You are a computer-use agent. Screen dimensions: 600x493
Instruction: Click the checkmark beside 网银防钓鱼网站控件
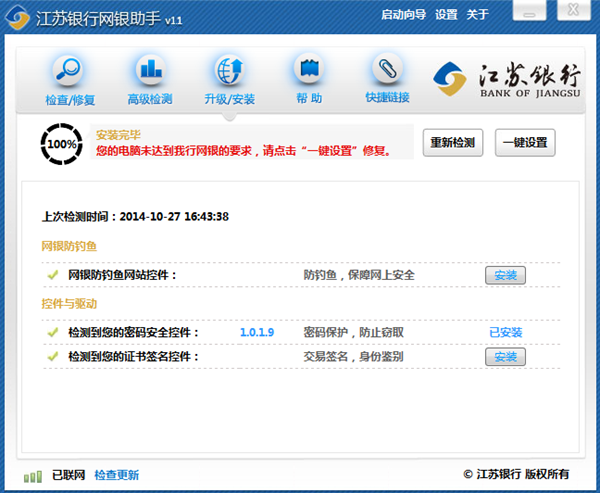[x=52, y=275]
